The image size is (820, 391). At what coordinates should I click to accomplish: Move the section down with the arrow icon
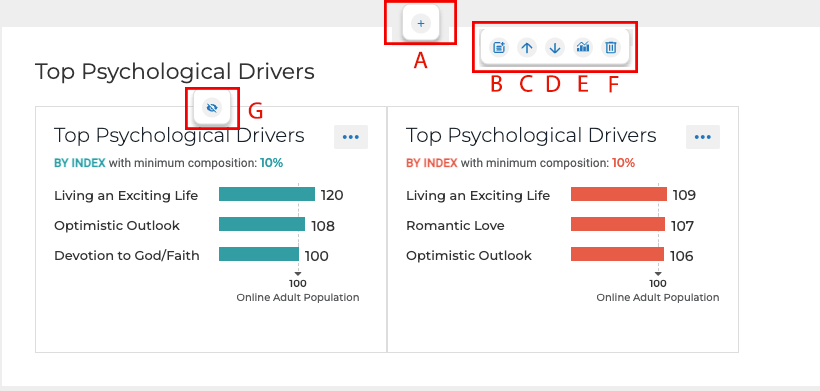(x=555, y=48)
